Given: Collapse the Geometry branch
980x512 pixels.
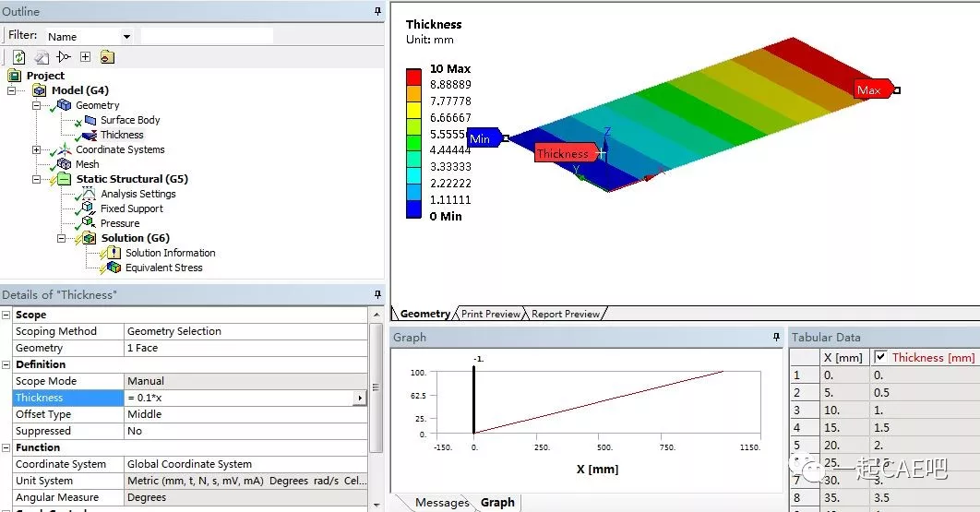Looking at the screenshot, I should (36, 106).
